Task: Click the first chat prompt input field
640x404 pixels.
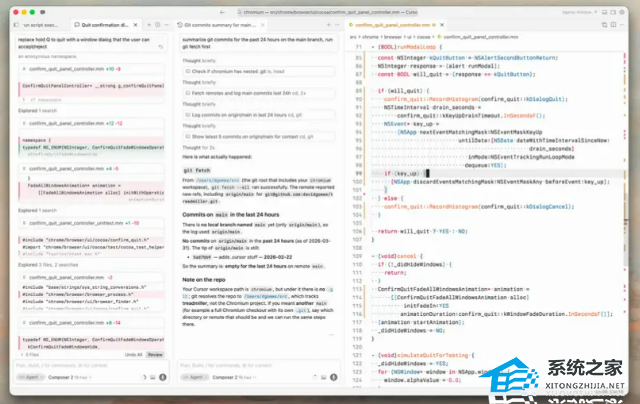Action: tap(92, 365)
